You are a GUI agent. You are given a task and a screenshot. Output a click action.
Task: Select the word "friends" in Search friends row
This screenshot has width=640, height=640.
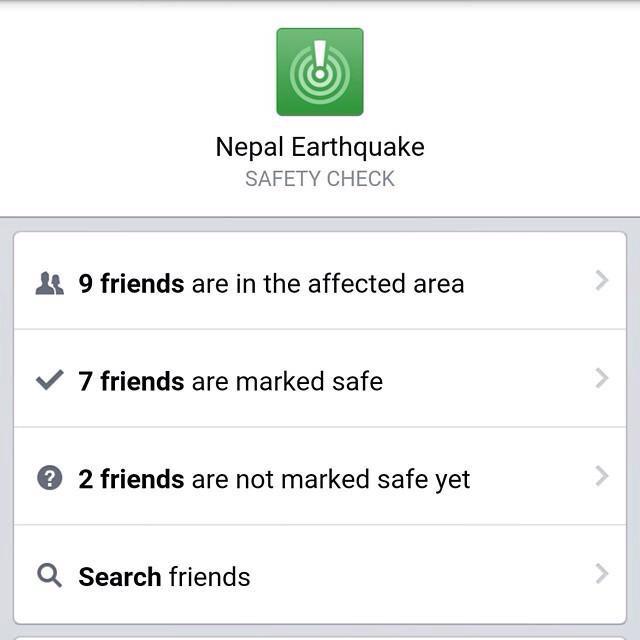[x=209, y=577]
